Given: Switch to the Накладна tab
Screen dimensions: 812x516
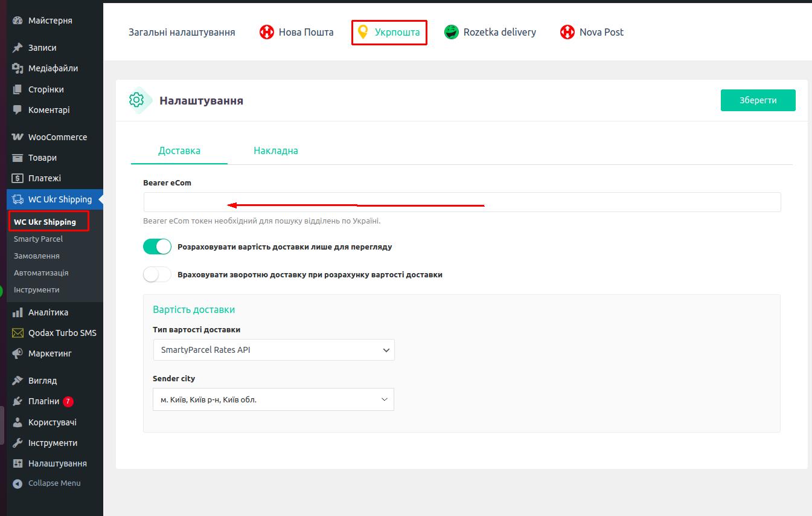Looking at the screenshot, I should [276, 150].
